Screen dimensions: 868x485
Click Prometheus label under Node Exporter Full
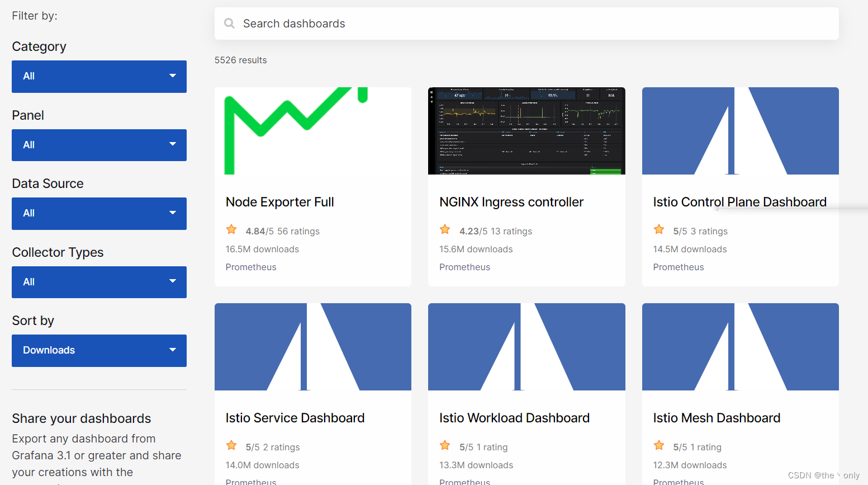coord(251,267)
